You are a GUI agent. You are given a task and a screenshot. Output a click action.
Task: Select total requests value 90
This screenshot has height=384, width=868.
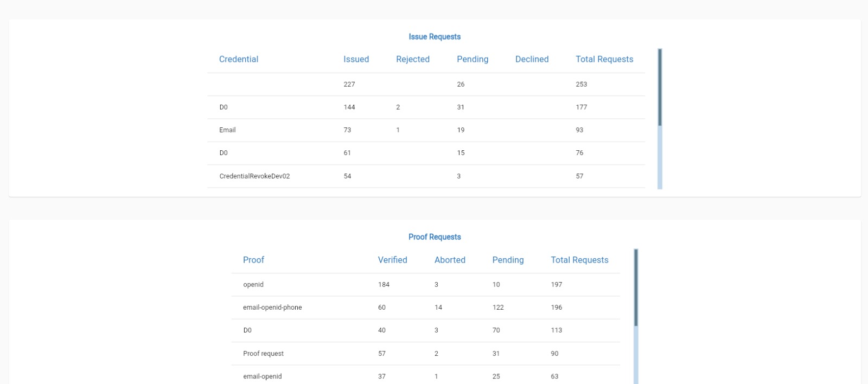click(554, 353)
